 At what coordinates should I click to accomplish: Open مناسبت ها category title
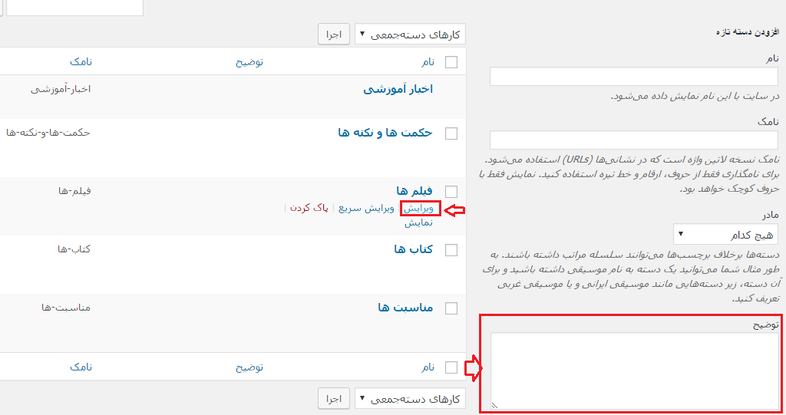[x=406, y=307]
